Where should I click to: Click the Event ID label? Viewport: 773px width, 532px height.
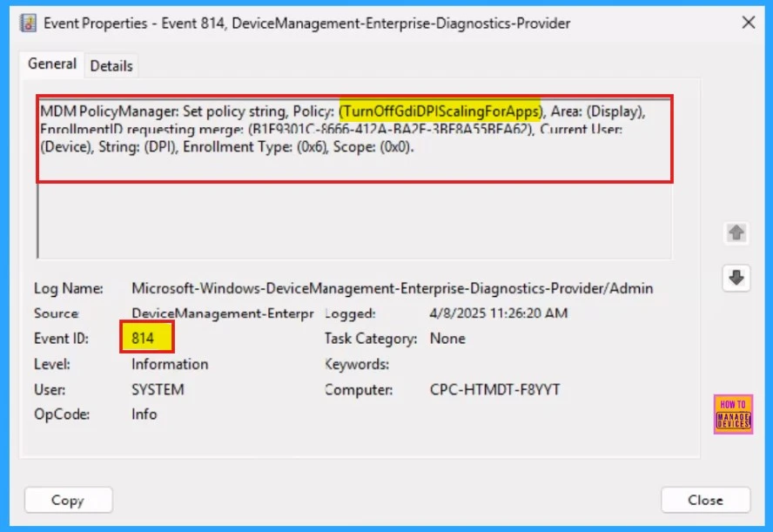point(61,338)
